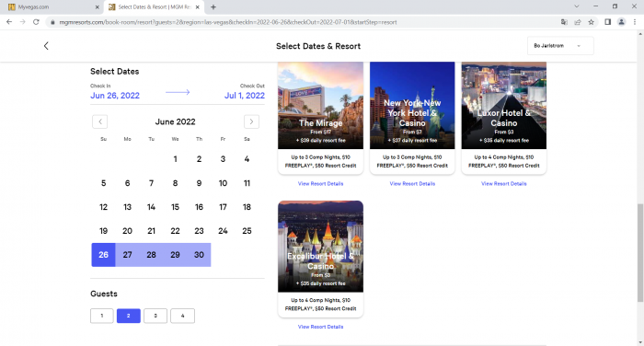
Task: Select The Mirage resort card
Action: coord(320,119)
